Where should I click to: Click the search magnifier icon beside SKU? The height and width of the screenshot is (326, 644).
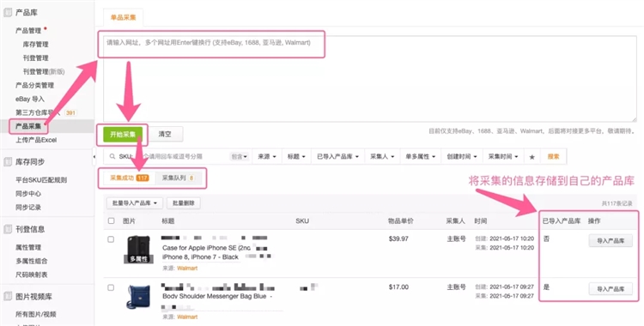click(112, 156)
